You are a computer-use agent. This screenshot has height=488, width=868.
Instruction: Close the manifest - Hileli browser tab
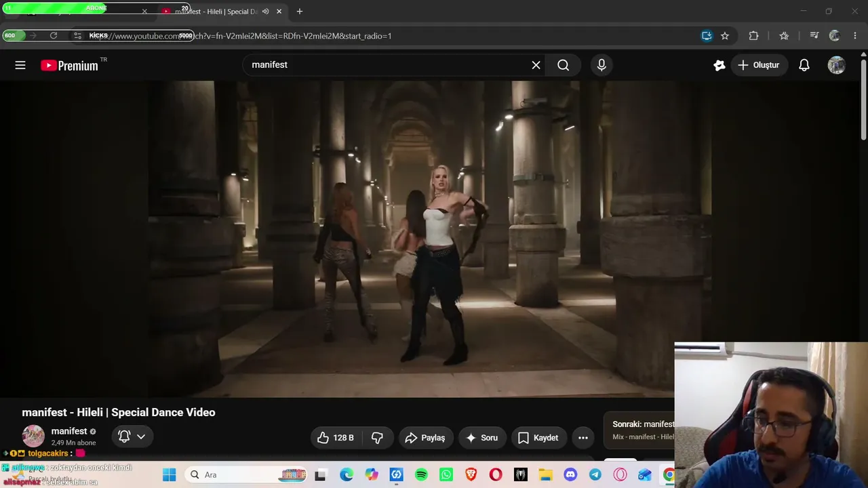(x=279, y=12)
